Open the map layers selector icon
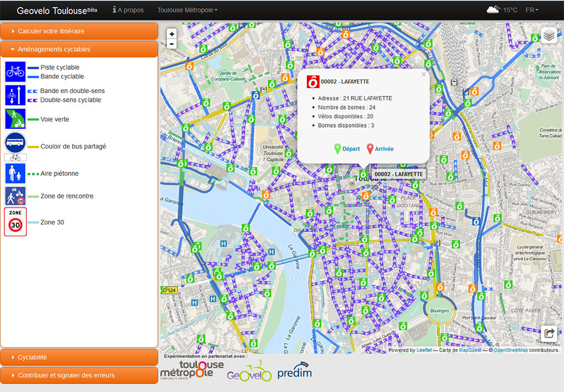564x392 pixels. click(x=549, y=36)
